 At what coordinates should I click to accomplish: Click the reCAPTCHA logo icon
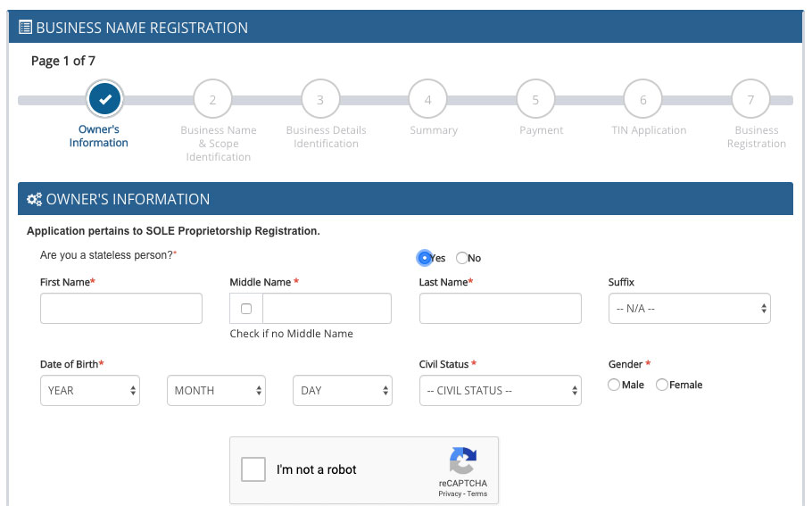click(463, 460)
